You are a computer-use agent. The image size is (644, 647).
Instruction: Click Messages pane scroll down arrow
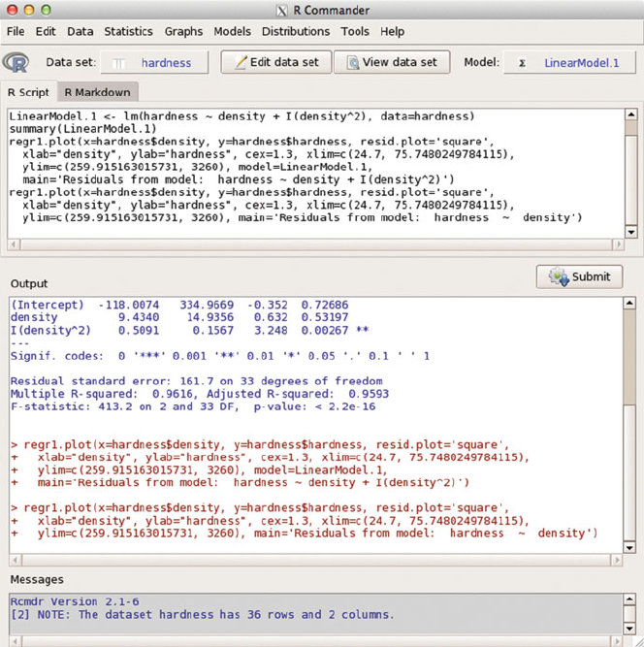[x=629, y=629]
